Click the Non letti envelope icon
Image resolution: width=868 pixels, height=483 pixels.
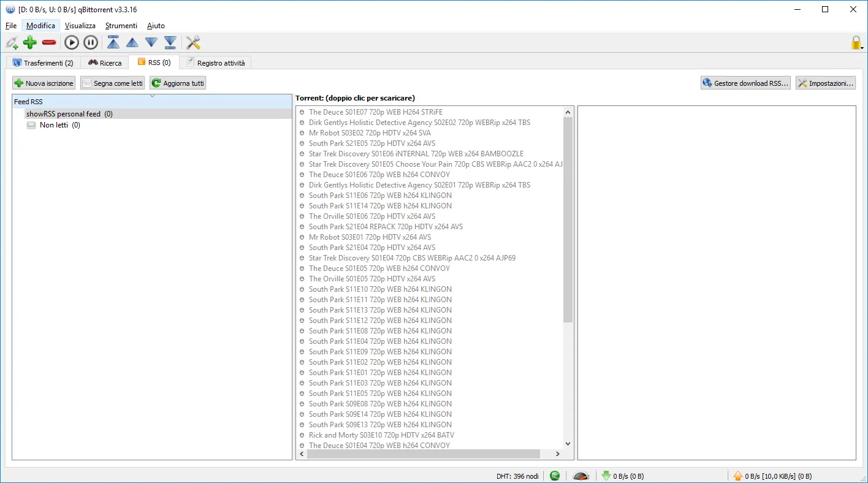31,125
